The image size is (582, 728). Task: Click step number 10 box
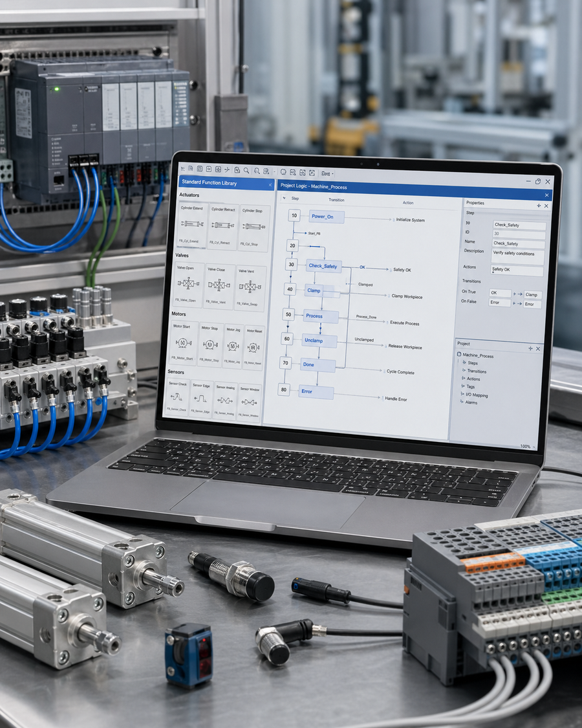pos(294,215)
